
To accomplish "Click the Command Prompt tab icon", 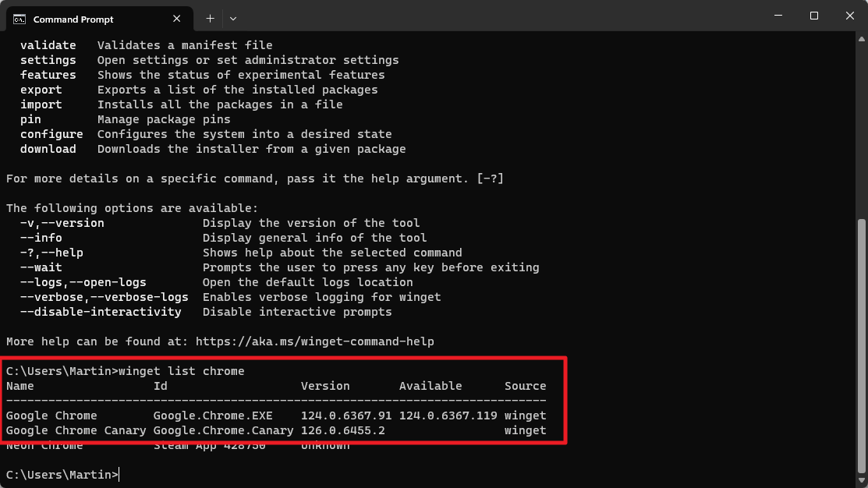I will 20,19.
